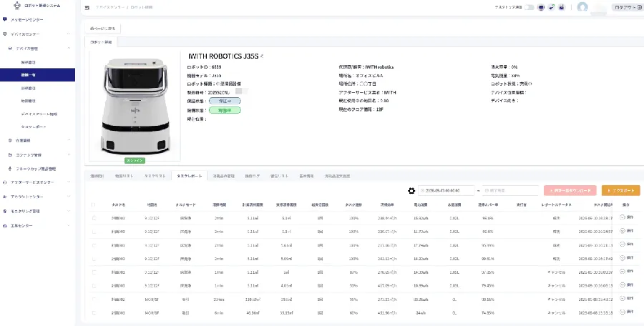This screenshot has width=644, height=326.
Task: Switch to the 警告リスト tab
Action: coord(280,176)
